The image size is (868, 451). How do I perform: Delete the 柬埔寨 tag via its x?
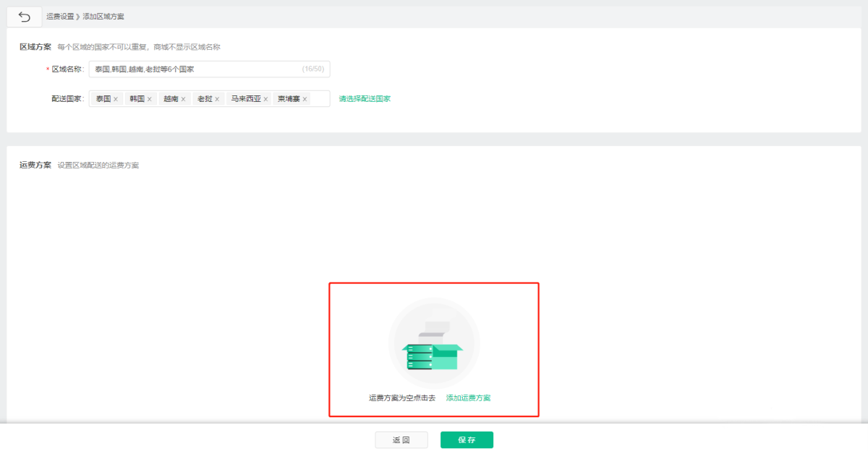click(x=305, y=99)
